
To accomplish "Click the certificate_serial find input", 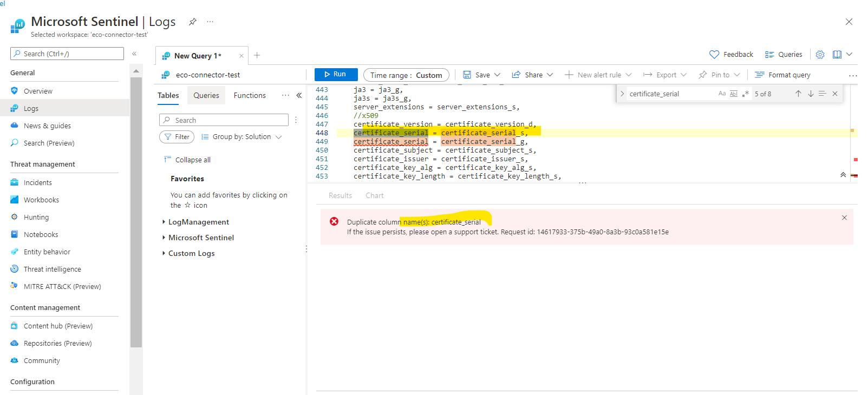I will [x=671, y=94].
